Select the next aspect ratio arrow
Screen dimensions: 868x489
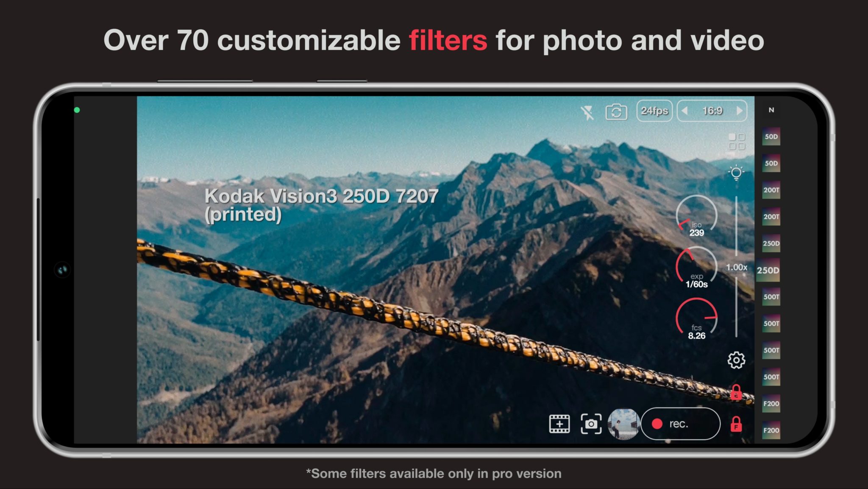pos(740,111)
